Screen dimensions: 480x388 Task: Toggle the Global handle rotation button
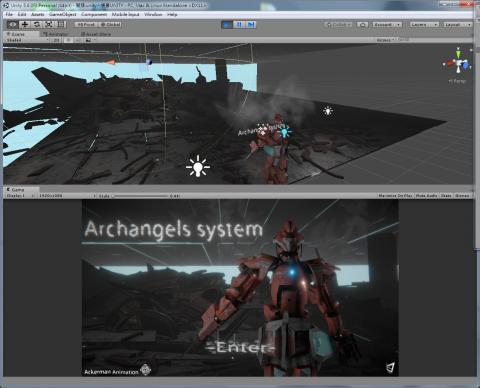[110, 24]
